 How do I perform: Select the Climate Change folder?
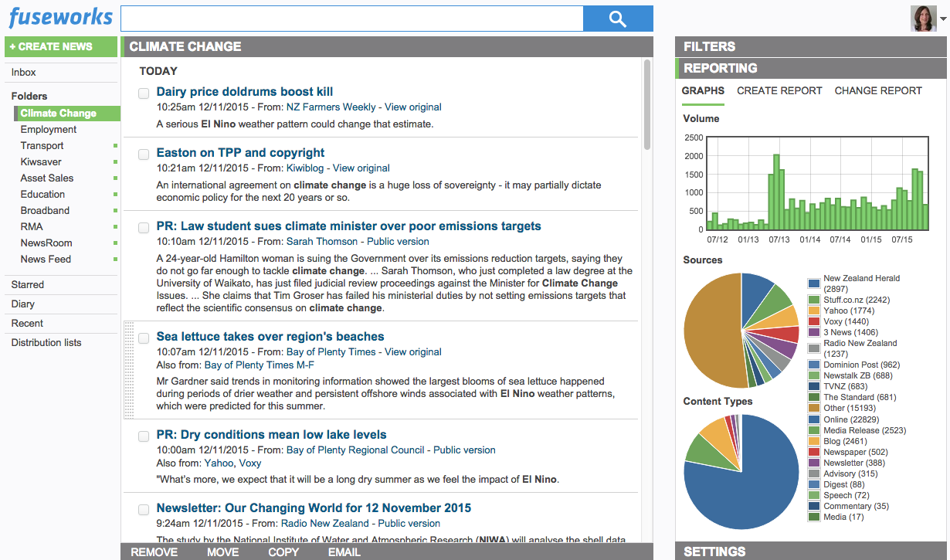(x=67, y=114)
